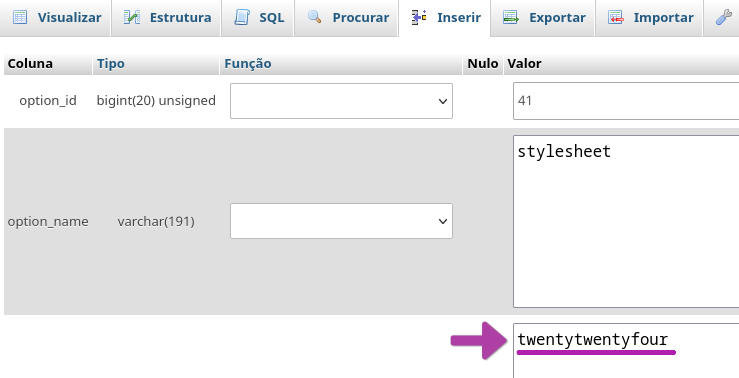The image size is (739, 378).
Task: Click the Tipo column header link
Action: [111, 64]
